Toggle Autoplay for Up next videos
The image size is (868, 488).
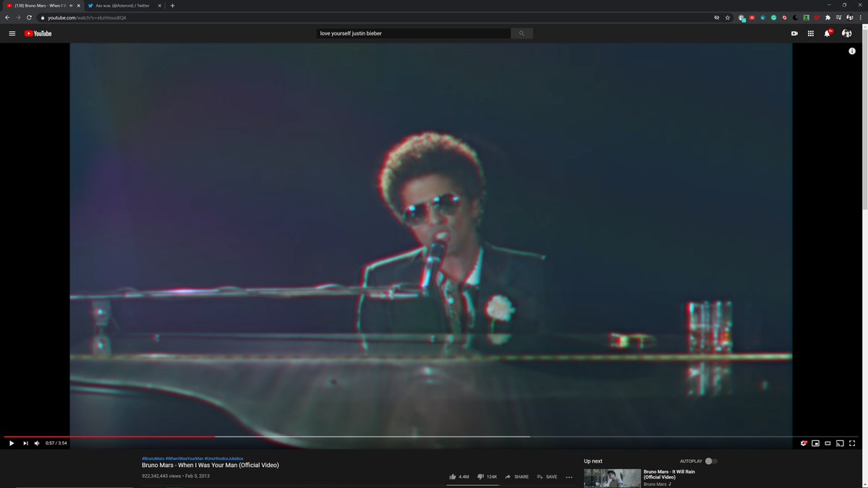point(710,461)
